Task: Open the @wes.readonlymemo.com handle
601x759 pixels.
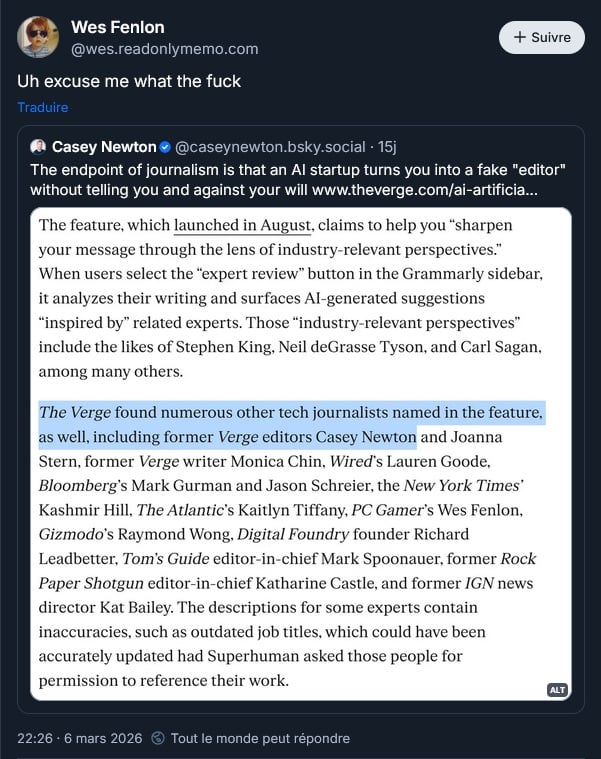Action: click(165, 48)
